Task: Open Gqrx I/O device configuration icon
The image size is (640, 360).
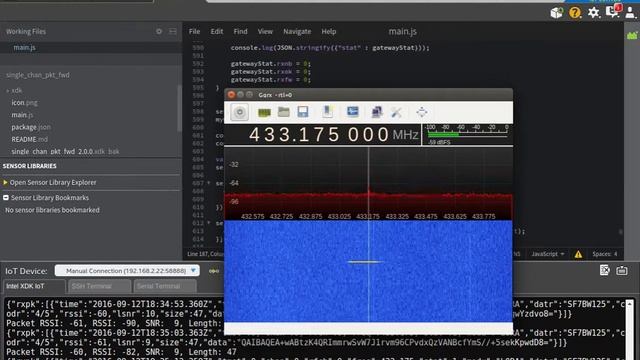Action: 264,112
